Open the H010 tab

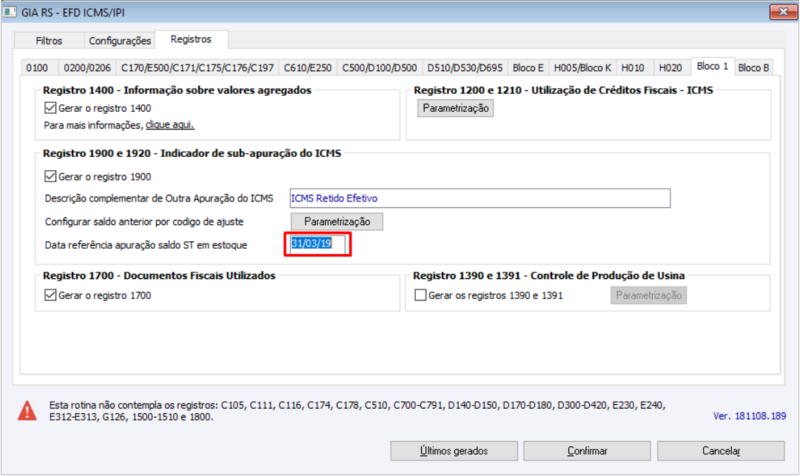[x=633, y=68]
